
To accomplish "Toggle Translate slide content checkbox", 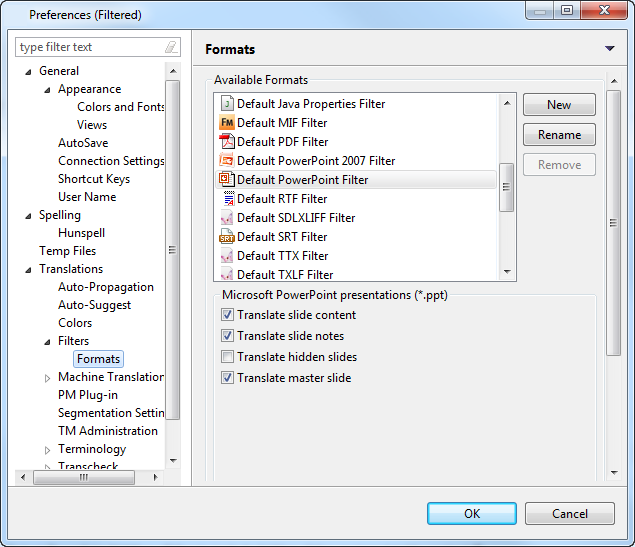I will (x=227, y=315).
